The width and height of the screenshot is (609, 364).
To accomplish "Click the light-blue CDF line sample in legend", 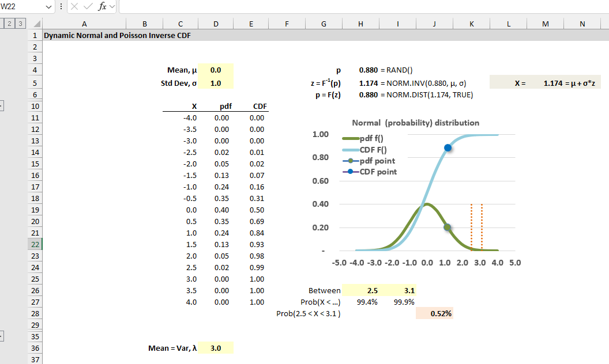I will pos(351,149).
